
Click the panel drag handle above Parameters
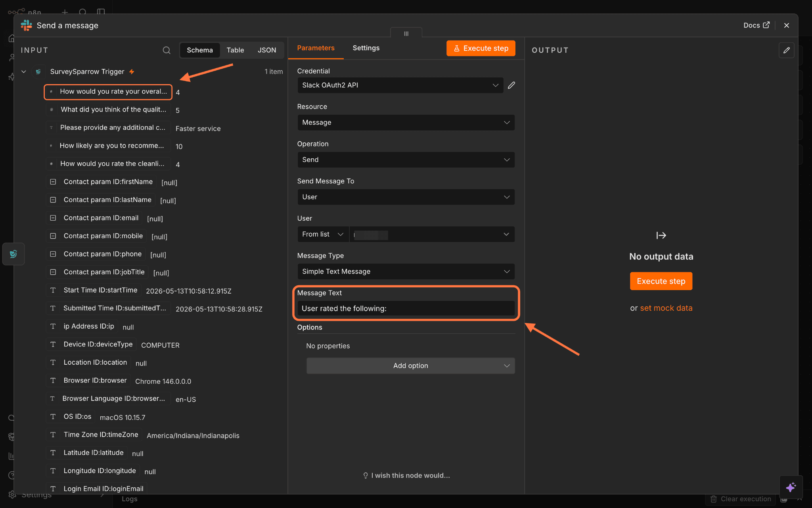406,33
